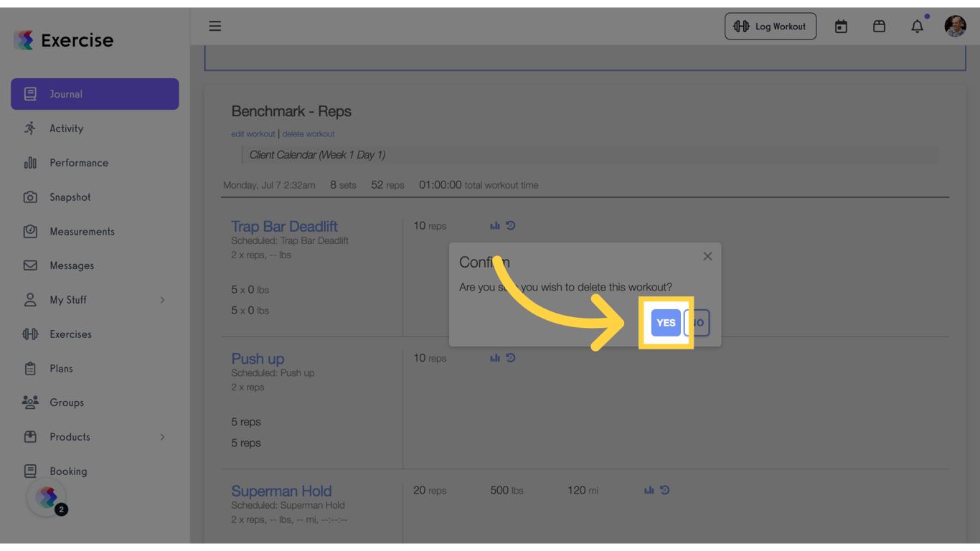The width and height of the screenshot is (980, 551).
Task: Open the calendar icon in header
Action: pyautogui.click(x=841, y=27)
